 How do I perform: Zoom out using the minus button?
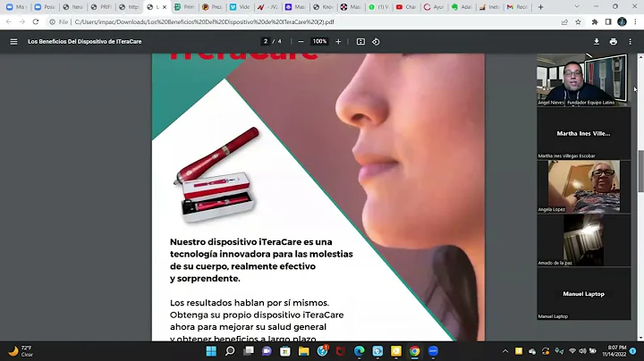point(301,41)
